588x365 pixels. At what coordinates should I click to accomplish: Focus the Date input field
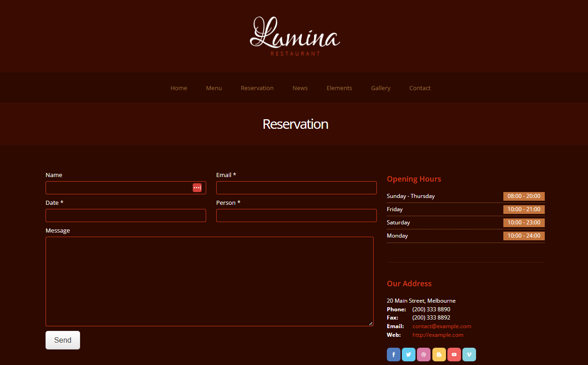(x=126, y=215)
